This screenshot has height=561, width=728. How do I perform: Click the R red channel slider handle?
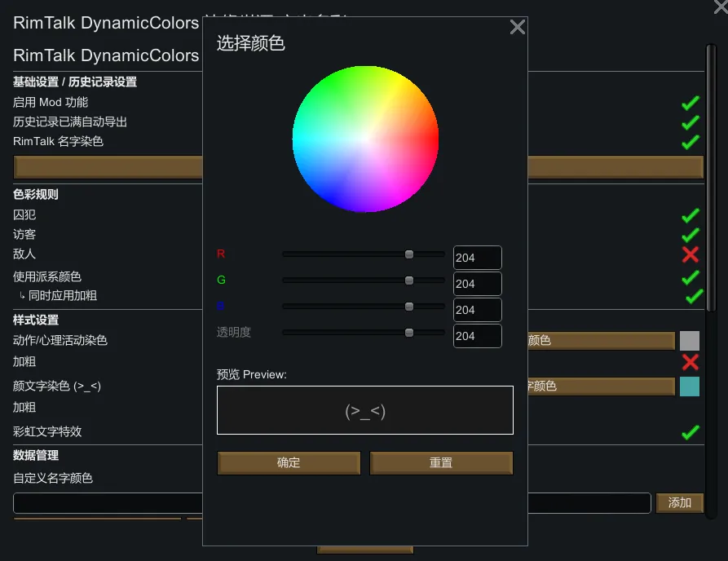409,254
